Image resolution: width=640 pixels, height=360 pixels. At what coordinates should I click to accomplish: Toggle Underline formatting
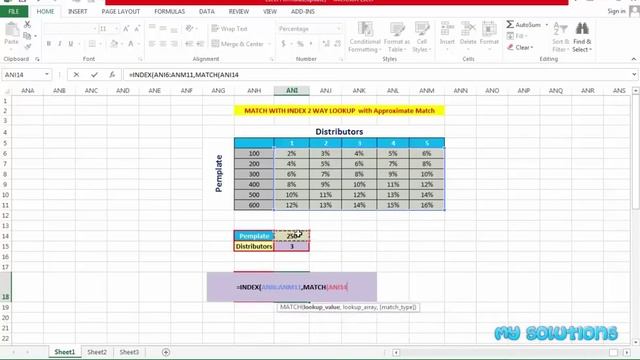click(71, 44)
